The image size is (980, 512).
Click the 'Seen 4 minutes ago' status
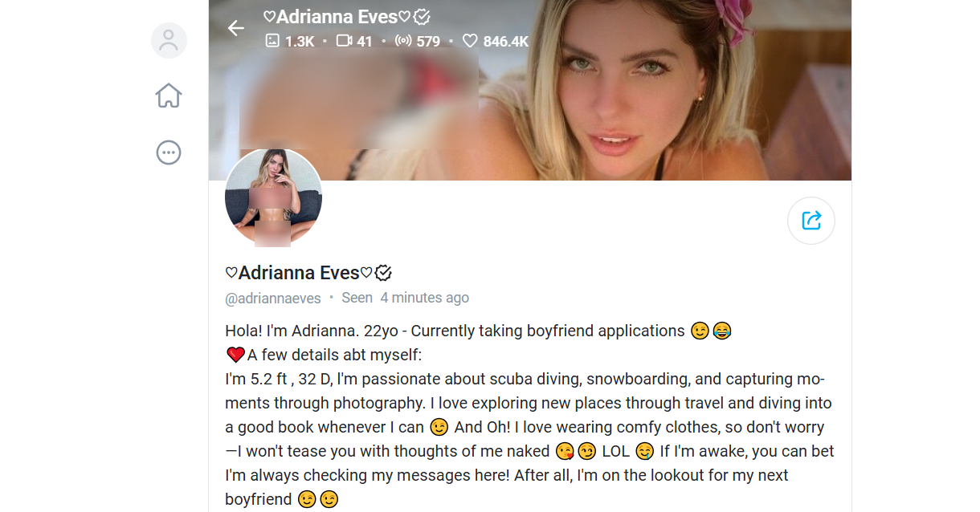click(405, 298)
